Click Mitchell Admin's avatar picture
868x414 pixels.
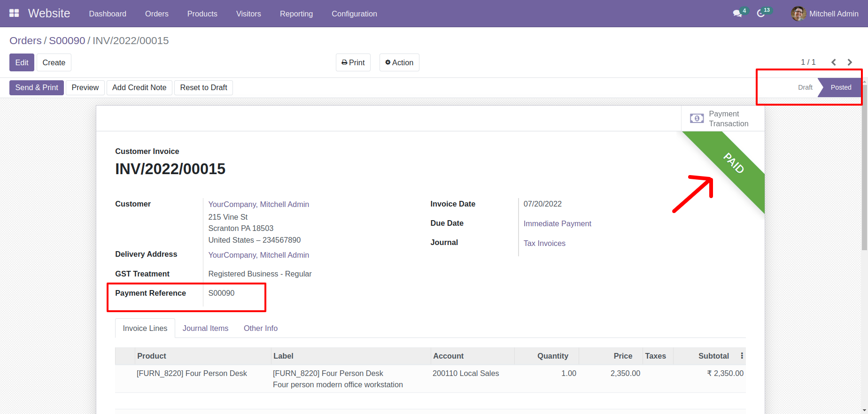tap(798, 14)
